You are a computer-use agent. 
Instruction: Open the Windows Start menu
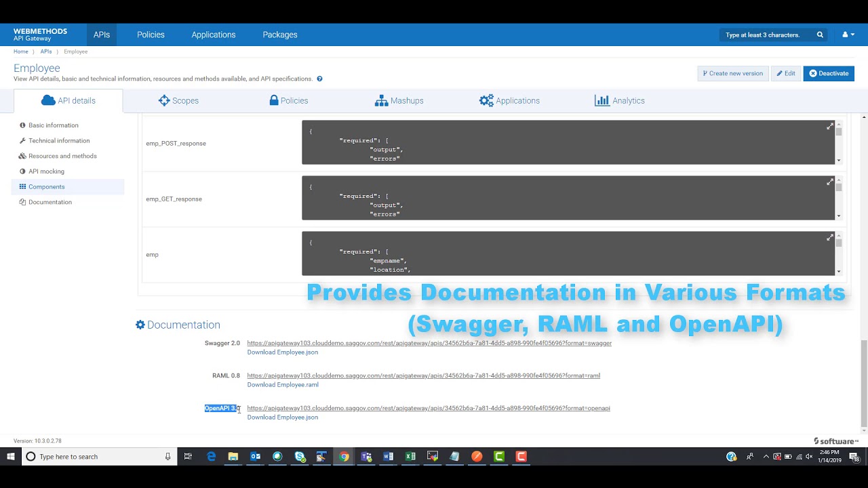(x=10, y=457)
